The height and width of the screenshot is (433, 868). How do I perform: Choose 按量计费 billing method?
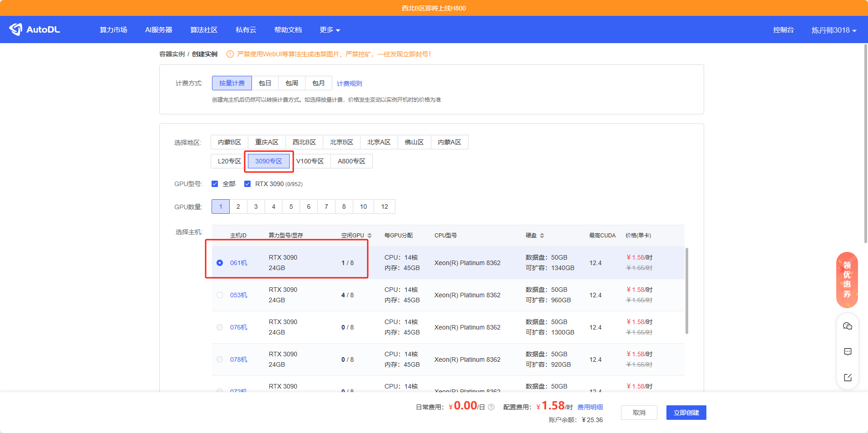232,83
